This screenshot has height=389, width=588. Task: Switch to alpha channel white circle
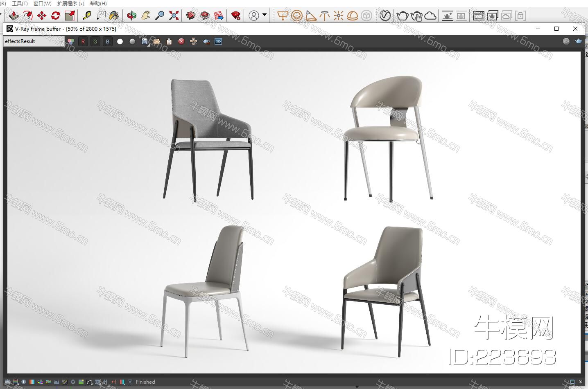pyautogui.click(x=120, y=41)
